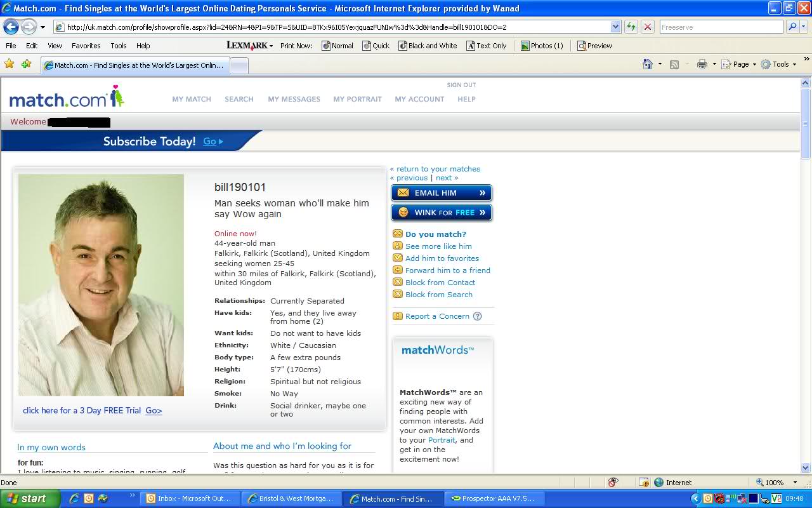Image resolution: width=812 pixels, height=508 pixels.
Task: Open a new blank browser tab
Action: [239, 65]
